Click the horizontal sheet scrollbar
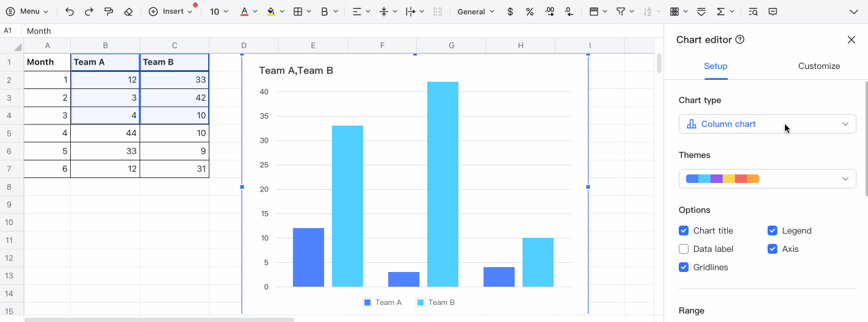The width and height of the screenshot is (868, 322). click(x=159, y=319)
